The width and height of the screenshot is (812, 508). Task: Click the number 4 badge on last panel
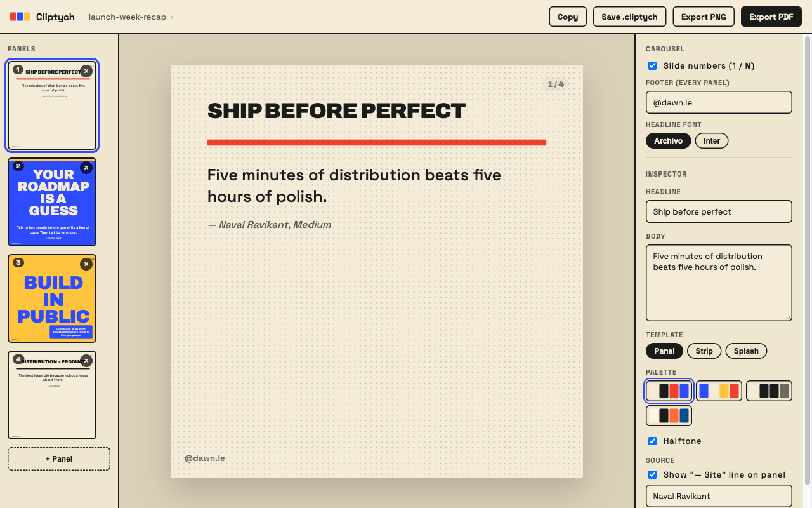click(x=18, y=359)
